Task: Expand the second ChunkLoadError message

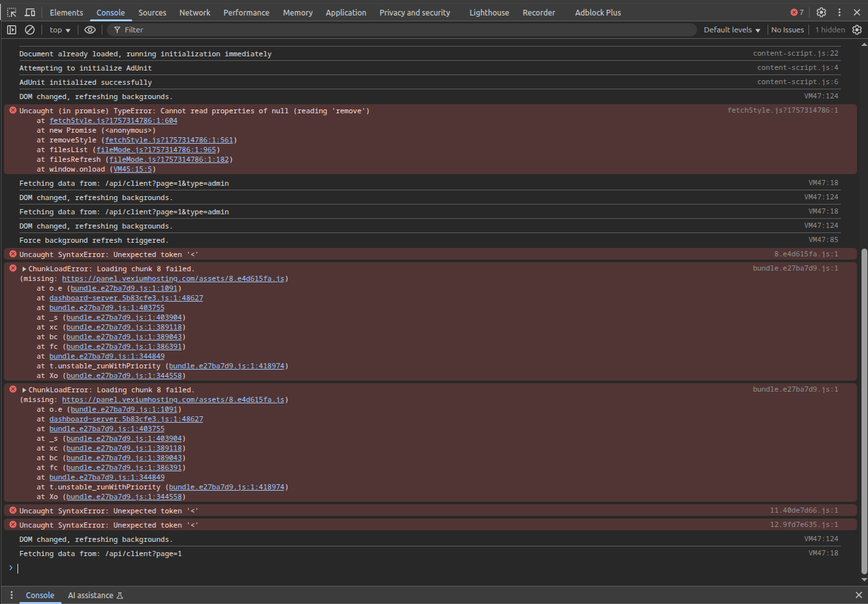Action: point(24,390)
